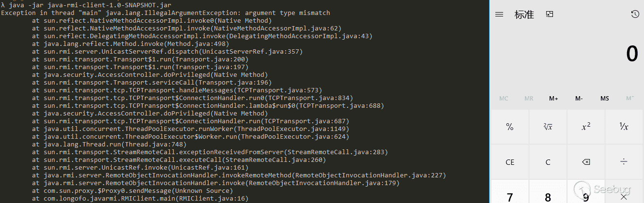This screenshot has height=203, width=644.
Task: Click the divide operator key
Action: [624, 162]
